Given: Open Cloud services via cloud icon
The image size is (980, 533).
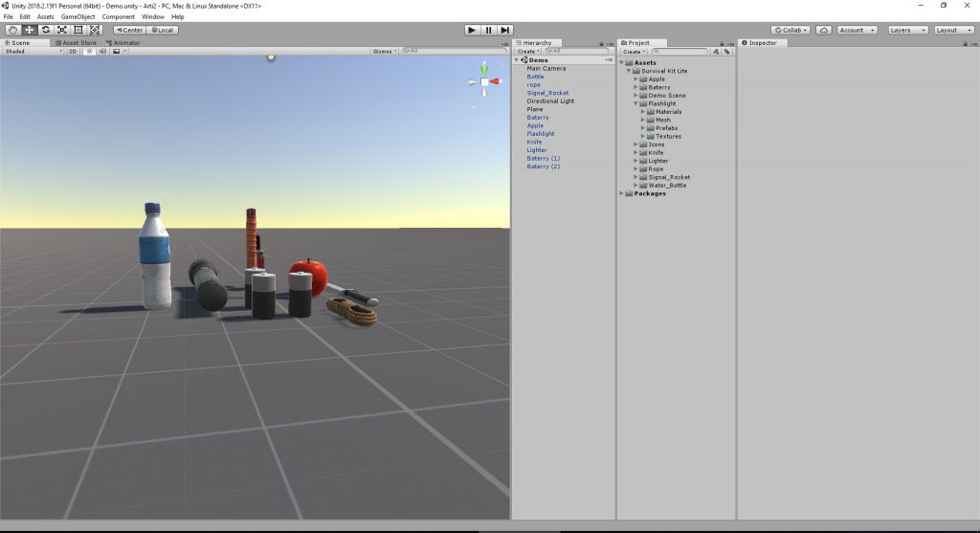Looking at the screenshot, I should point(824,30).
